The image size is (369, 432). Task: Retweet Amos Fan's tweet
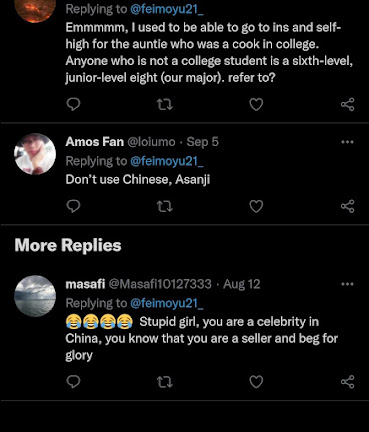click(x=165, y=206)
